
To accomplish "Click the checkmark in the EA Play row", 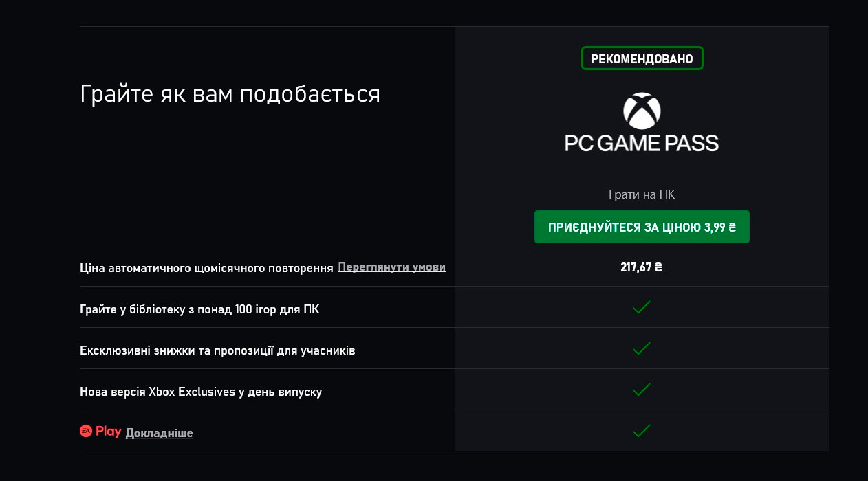I will [642, 431].
